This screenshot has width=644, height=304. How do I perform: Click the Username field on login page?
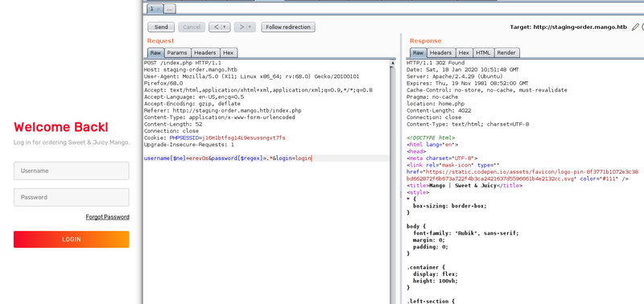(x=72, y=170)
